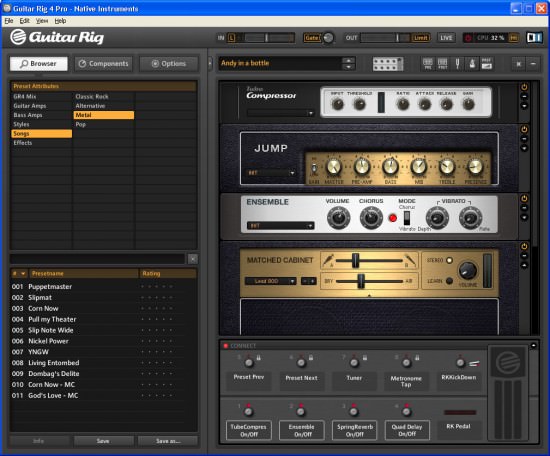This screenshot has width=550, height=456.
Task: Open the File menu
Action: (x=9, y=21)
